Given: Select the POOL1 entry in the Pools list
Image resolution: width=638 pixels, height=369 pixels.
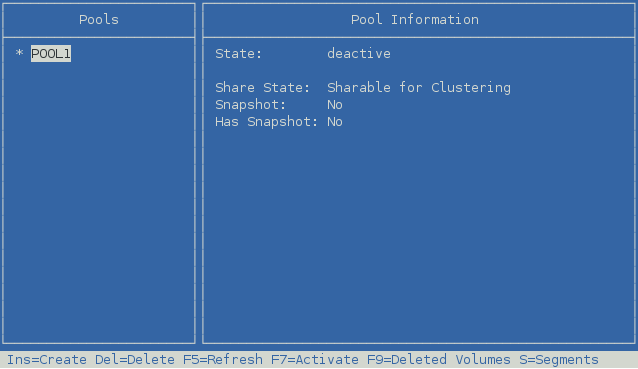Looking at the screenshot, I should 51,54.
